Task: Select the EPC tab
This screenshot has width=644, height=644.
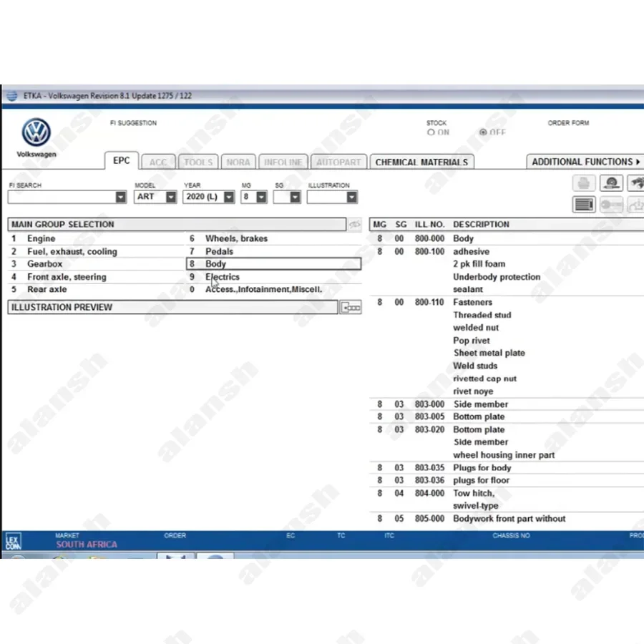Action: click(x=122, y=161)
